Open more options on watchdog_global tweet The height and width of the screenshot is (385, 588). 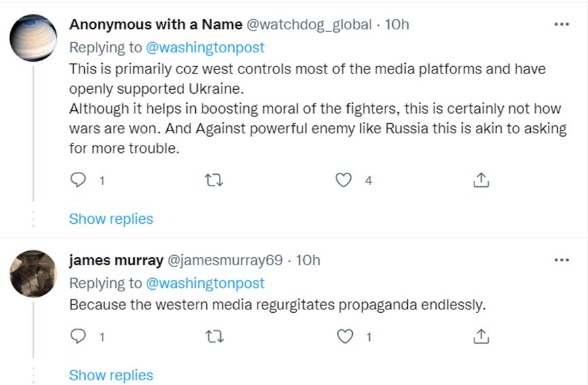tap(561, 24)
